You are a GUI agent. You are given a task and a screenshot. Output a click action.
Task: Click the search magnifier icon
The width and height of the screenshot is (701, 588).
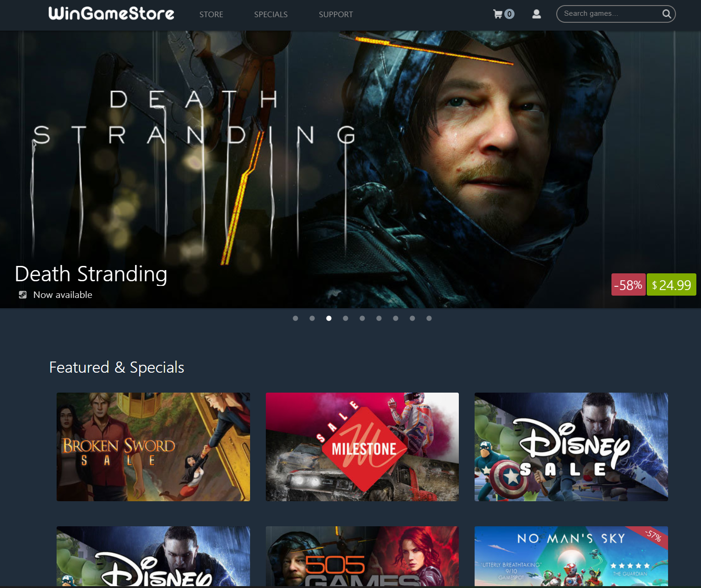point(667,14)
